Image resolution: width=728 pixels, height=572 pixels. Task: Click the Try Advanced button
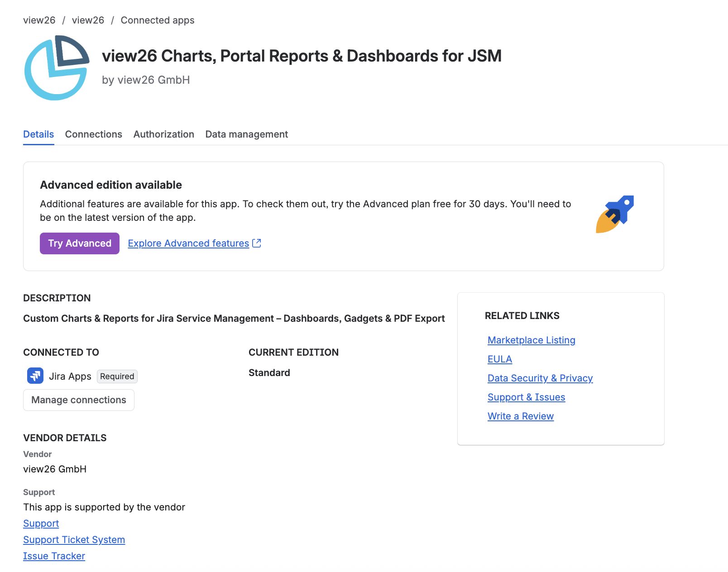(x=80, y=243)
